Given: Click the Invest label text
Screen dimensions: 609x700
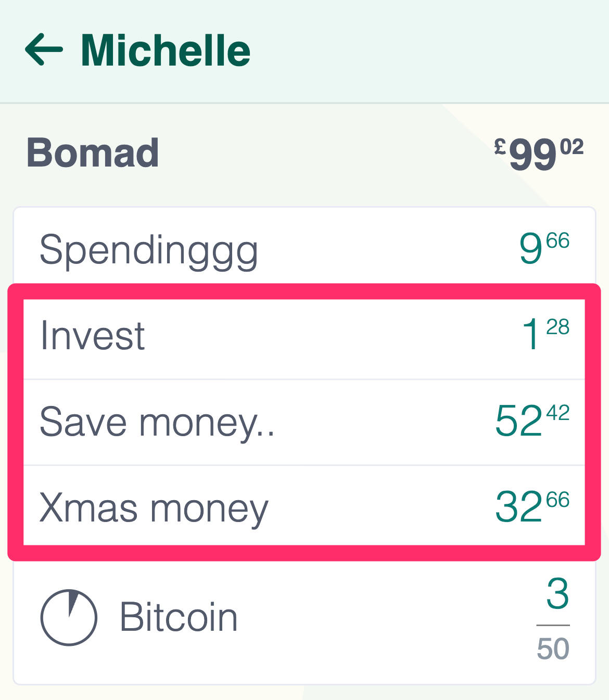Looking at the screenshot, I should (93, 335).
